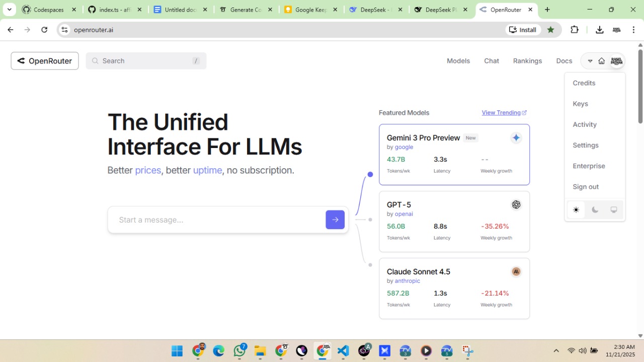Collapse the account menu dropdown arrow
The image size is (644, 362).
pos(590,61)
